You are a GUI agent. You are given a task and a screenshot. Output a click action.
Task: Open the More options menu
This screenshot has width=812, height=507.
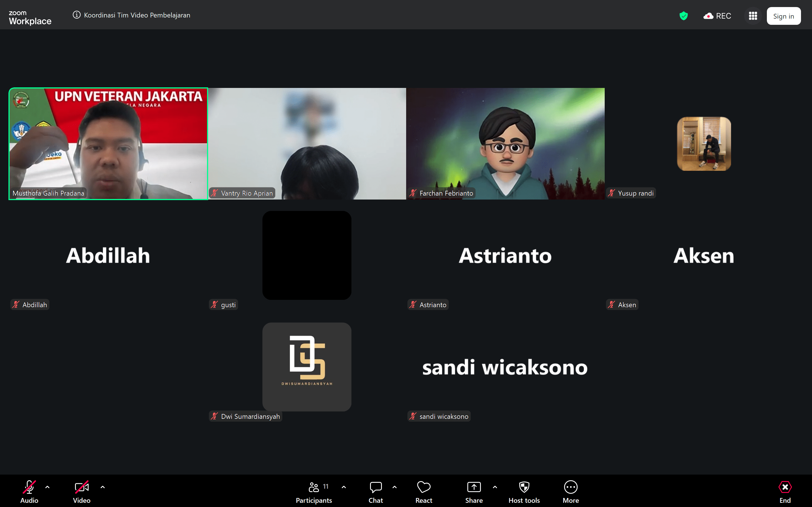570,491
